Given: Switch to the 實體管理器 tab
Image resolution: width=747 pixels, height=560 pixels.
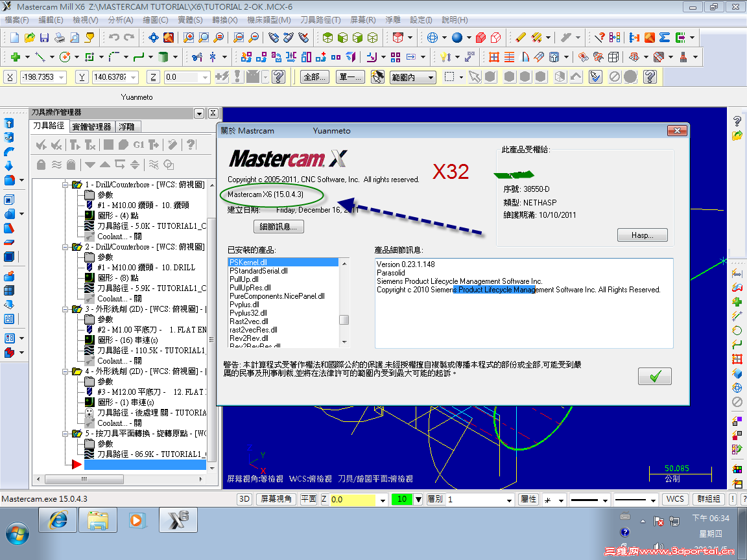Looking at the screenshot, I should coord(91,126).
